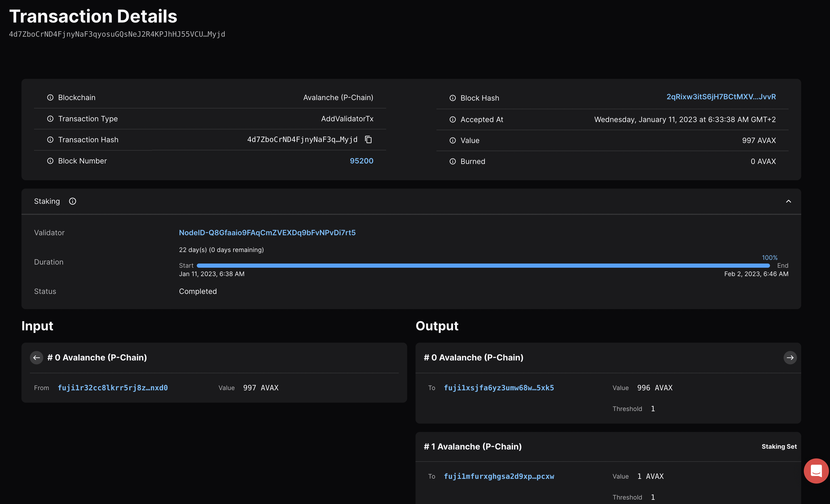Click the info icon next to Blockchain
Viewport: 830px width, 504px height.
50,97
